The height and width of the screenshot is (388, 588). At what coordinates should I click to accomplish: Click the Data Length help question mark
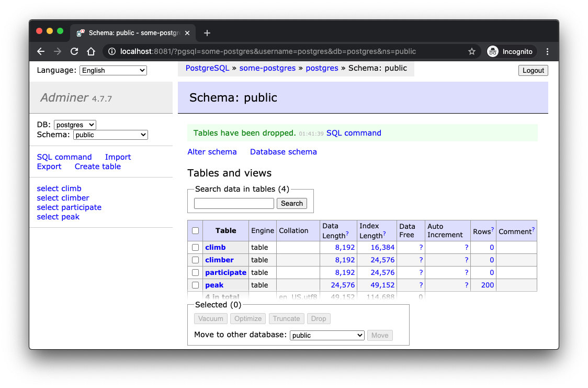(x=347, y=234)
